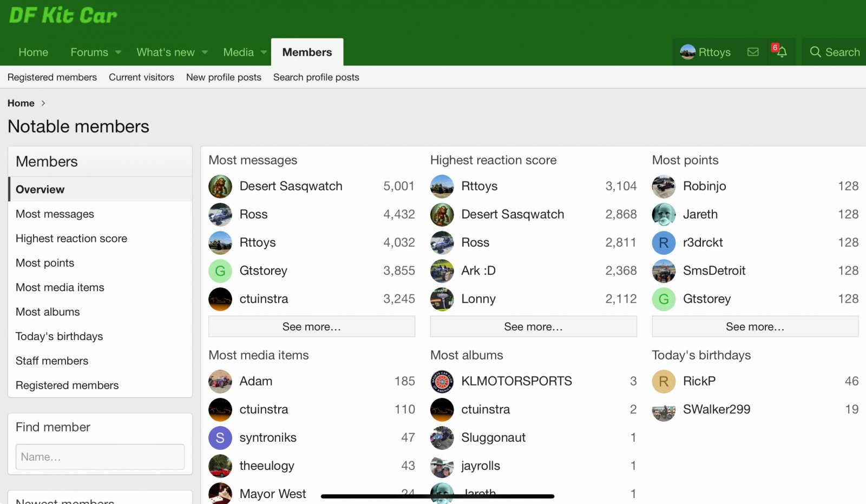Select Most albums in sidebar
Screen dimensions: 866x504
click(100, 312)
